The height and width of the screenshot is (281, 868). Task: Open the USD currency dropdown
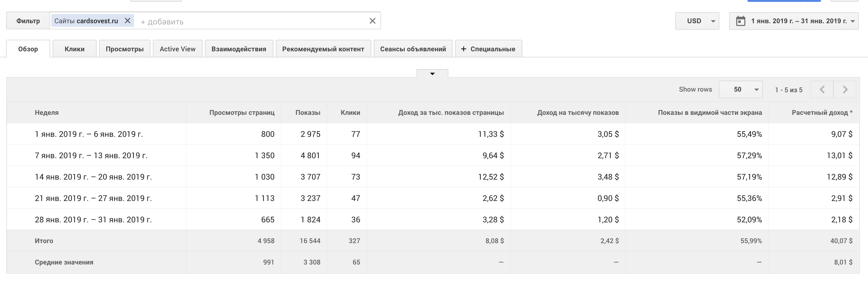(697, 21)
